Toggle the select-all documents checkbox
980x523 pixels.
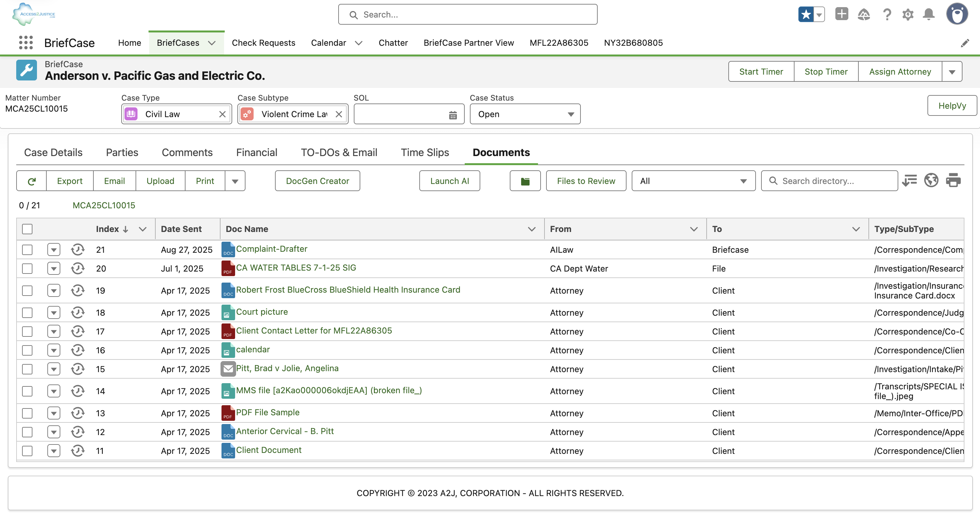[27, 229]
